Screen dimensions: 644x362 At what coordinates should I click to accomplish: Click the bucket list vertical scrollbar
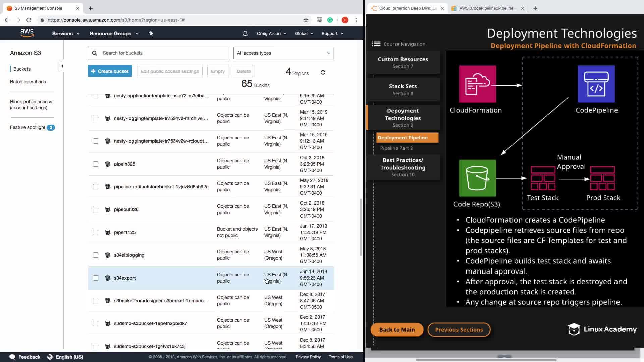point(361,228)
